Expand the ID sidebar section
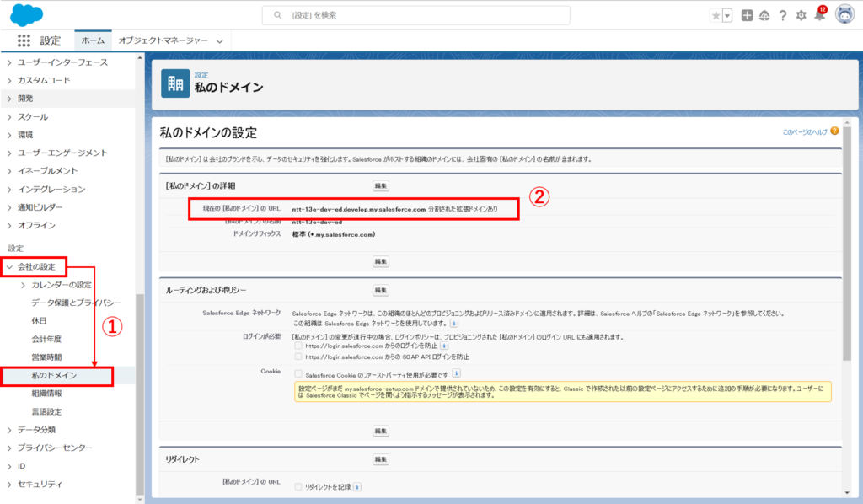The height and width of the screenshot is (504, 863). coord(9,466)
